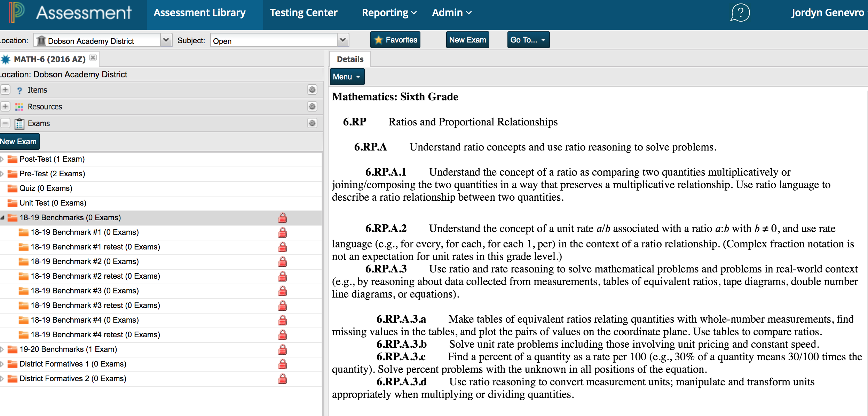Click the gear icon on Exams row
This screenshot has height=416, width=868.
click(312, 123)
